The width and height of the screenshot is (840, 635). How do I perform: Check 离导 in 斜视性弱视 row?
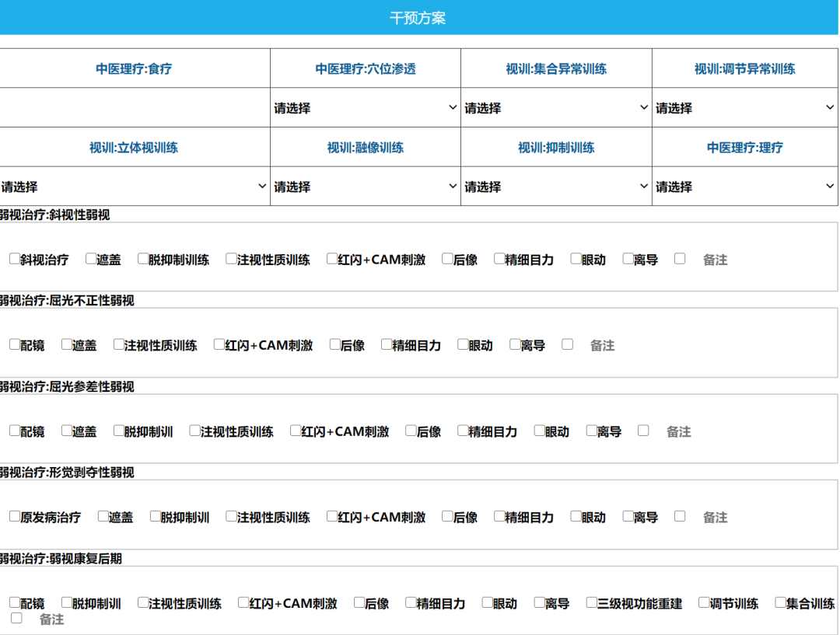(x=628, y=259)
